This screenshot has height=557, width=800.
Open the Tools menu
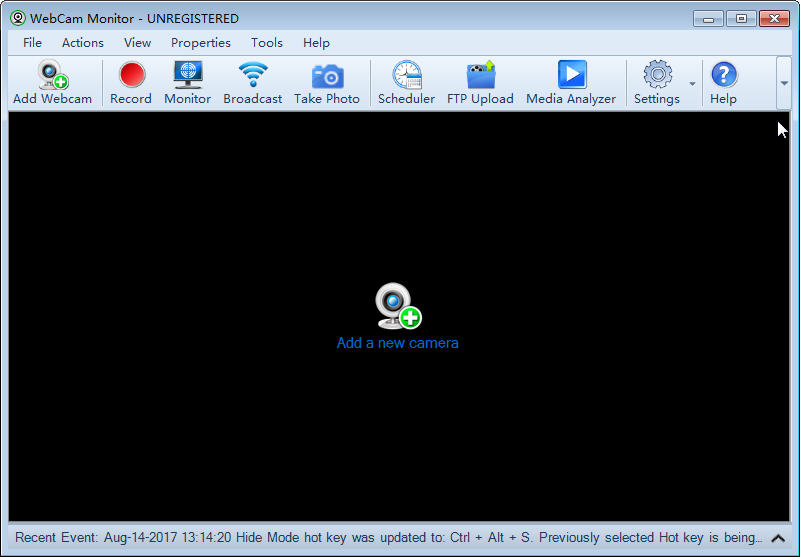coord(267,43)
